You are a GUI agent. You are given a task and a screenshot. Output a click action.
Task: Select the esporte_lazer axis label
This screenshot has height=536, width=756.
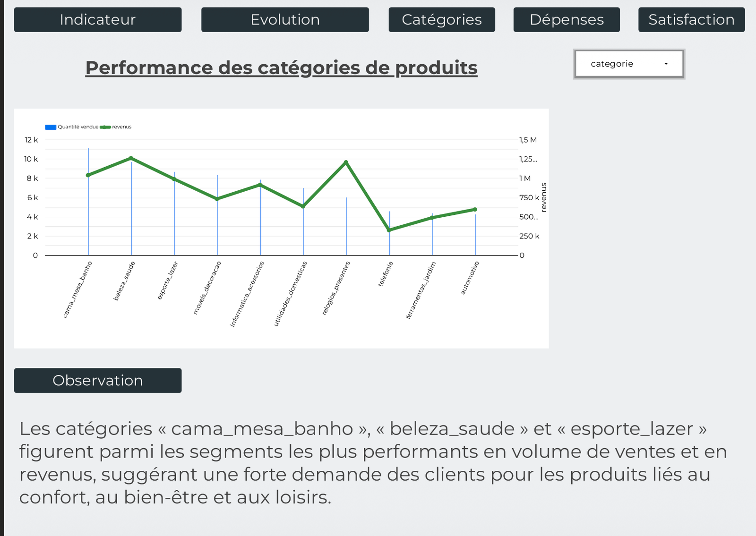pyautogui.click(x=167, y=281)
